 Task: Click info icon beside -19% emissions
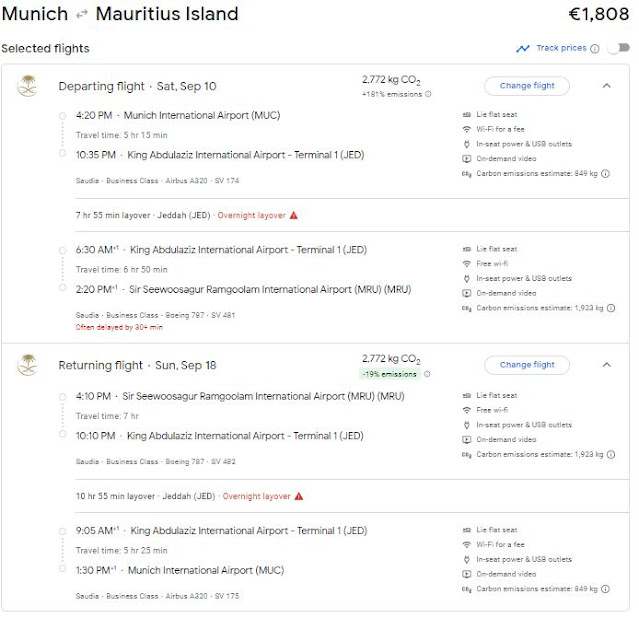tap(428, 374)
